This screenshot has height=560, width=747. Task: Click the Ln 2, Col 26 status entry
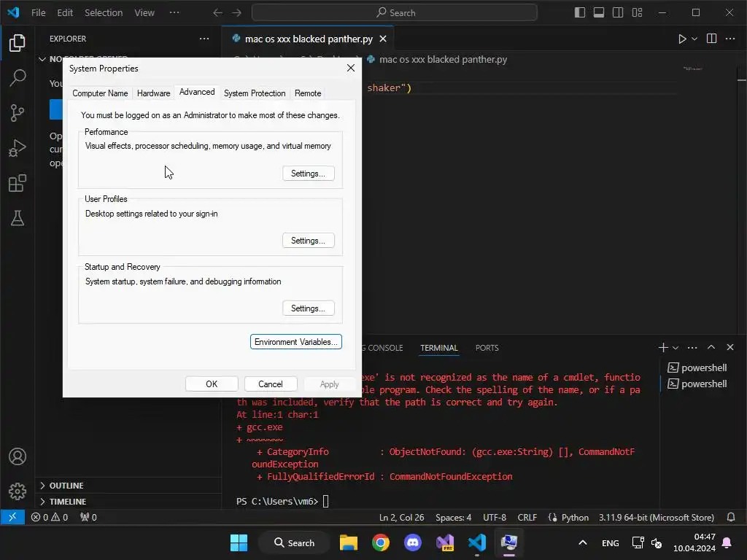click(402, 517)
